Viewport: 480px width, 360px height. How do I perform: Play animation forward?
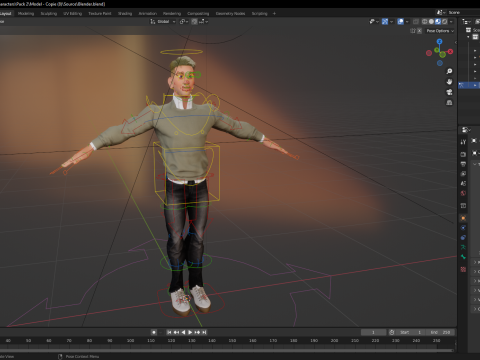coord(190,332)
